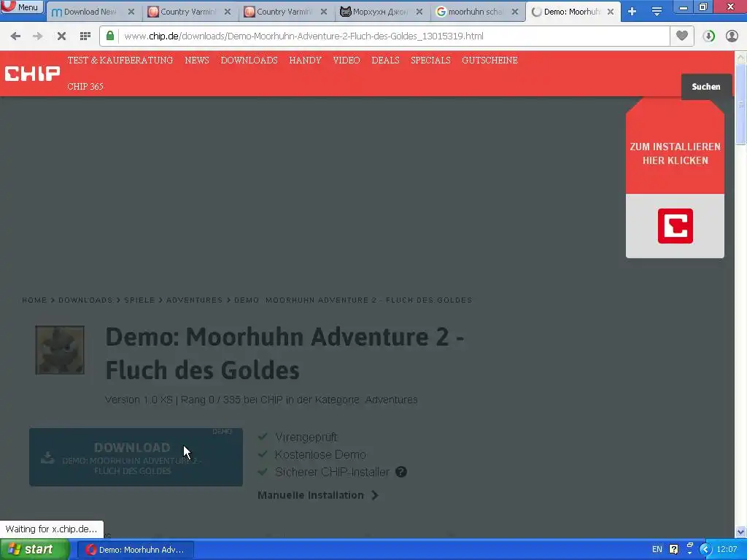Open the Video menu item

tap(347, 61)
